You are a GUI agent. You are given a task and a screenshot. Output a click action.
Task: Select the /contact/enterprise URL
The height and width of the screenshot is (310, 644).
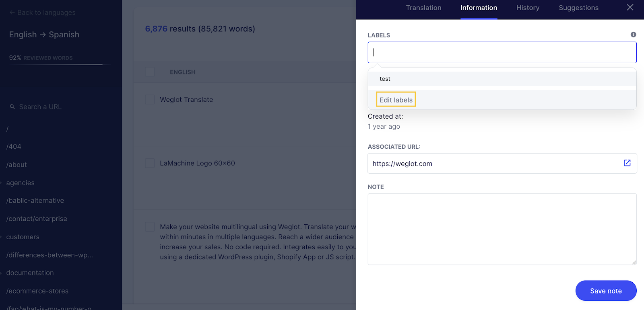(37, 219)
